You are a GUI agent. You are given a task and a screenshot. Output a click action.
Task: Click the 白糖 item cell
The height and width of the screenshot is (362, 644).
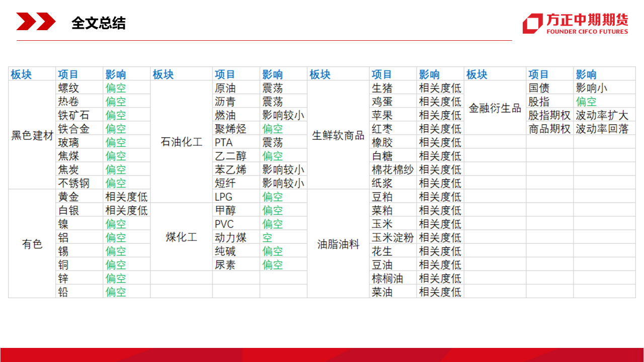coord(393,156)
